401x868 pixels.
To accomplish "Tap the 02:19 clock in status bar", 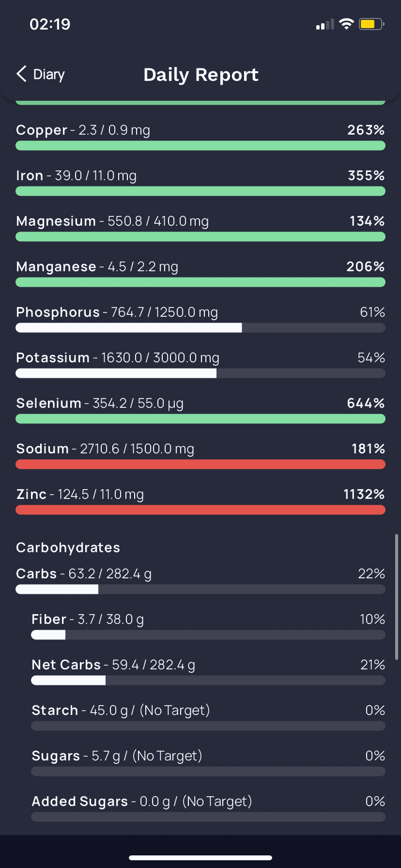I will pos(50,24).
